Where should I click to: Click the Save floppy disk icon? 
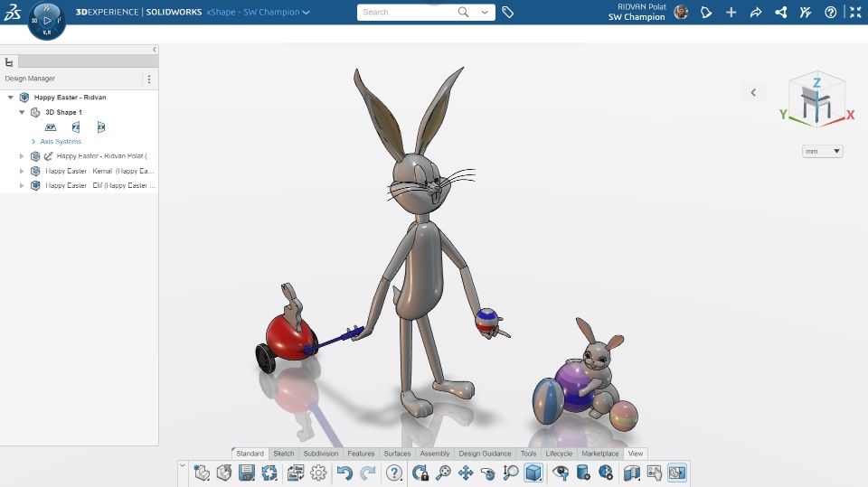(246, 473)
